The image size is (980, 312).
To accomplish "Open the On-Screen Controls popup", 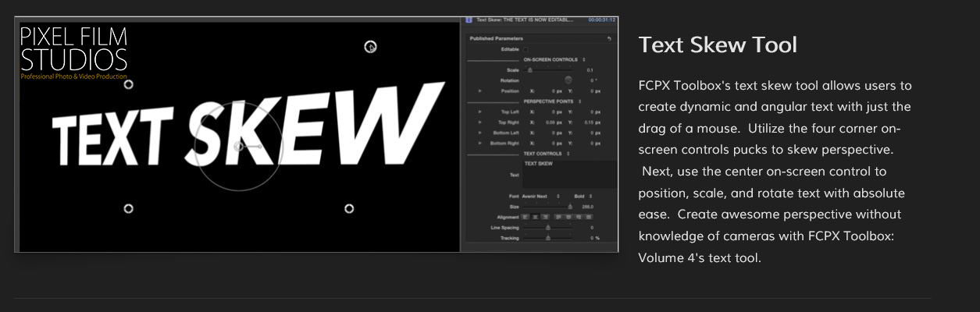I will [554, 60].
